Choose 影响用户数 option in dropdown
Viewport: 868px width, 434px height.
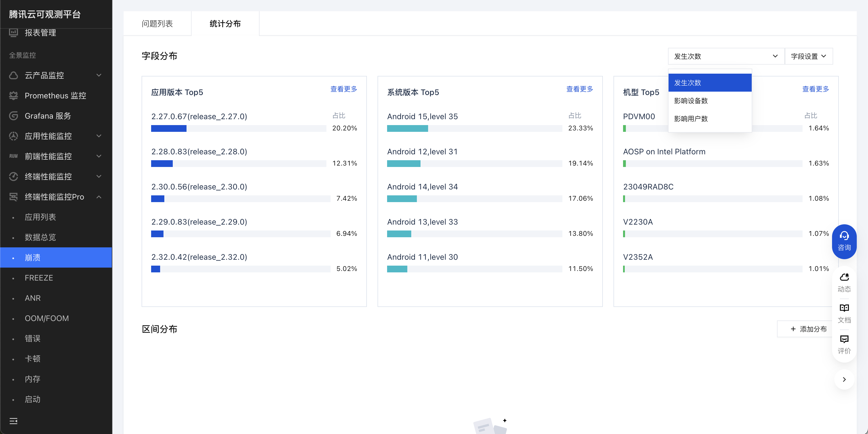(691, 119)
